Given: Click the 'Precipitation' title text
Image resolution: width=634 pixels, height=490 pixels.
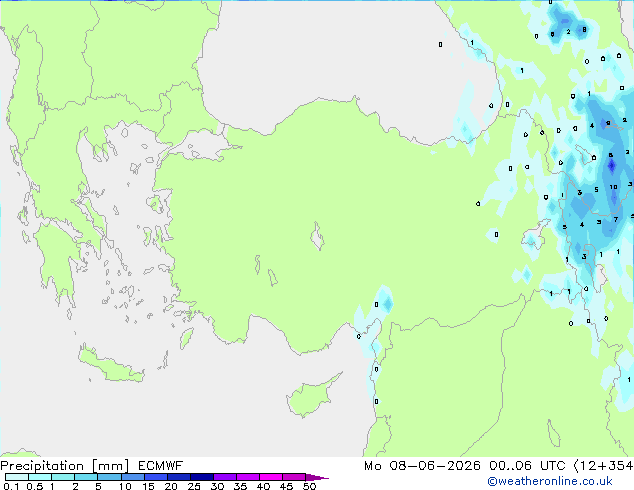Looking at the screenshot, I should (42, 466).
